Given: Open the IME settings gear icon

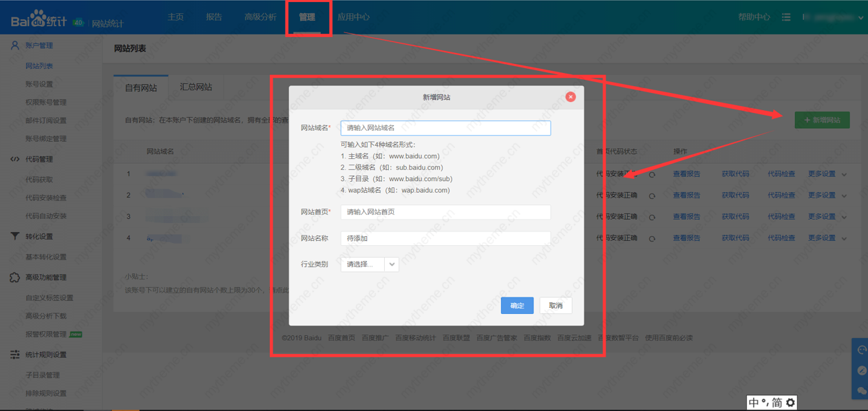Looking at the screenshot, I should [790, 403].
